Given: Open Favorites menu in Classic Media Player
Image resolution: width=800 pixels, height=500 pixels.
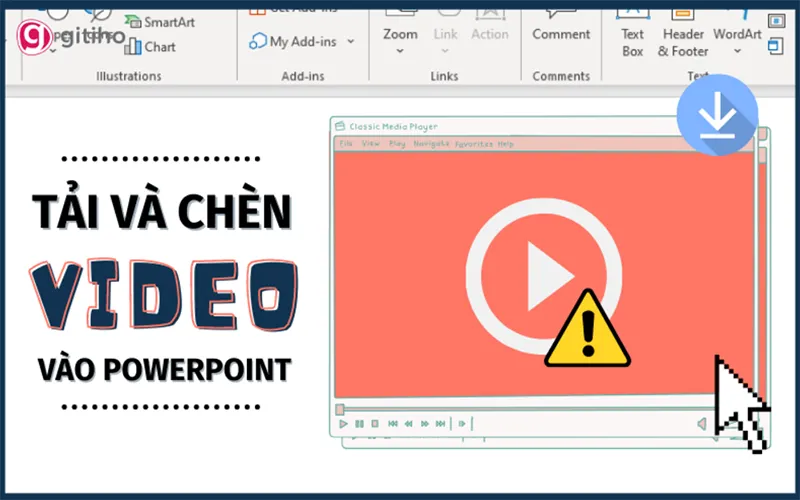Looking at the screenshot, I should click(474, 144).
